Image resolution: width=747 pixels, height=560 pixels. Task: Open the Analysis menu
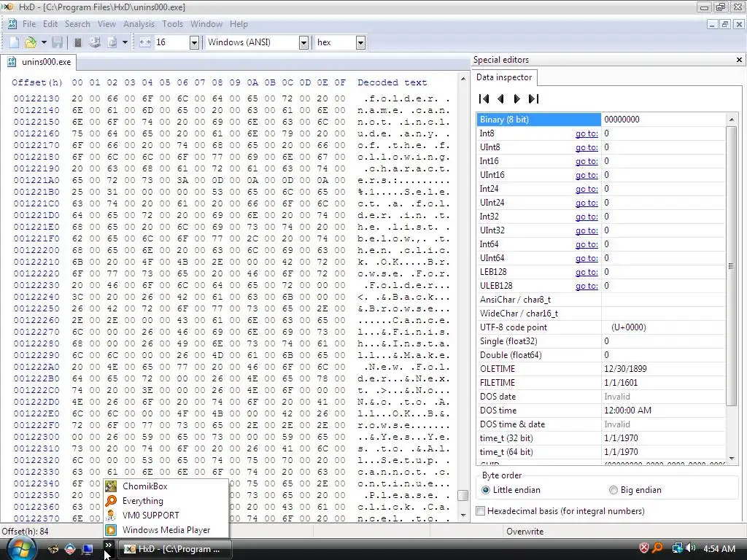[139, 24]
